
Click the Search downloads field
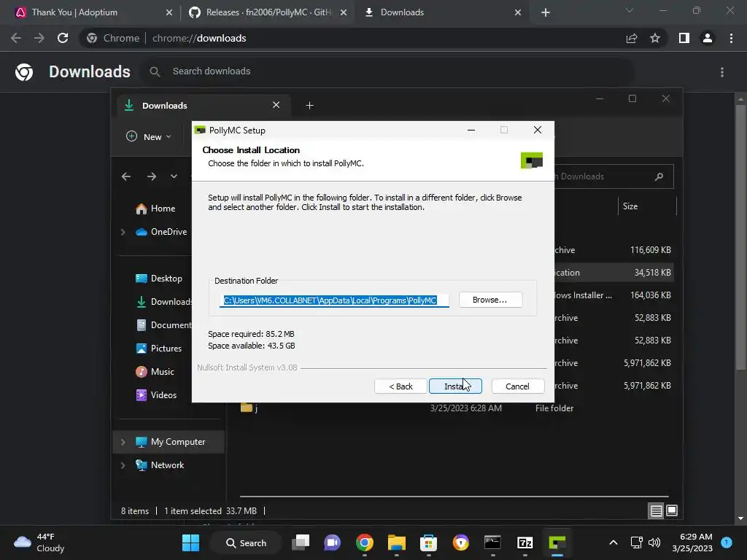pos(388,71)
